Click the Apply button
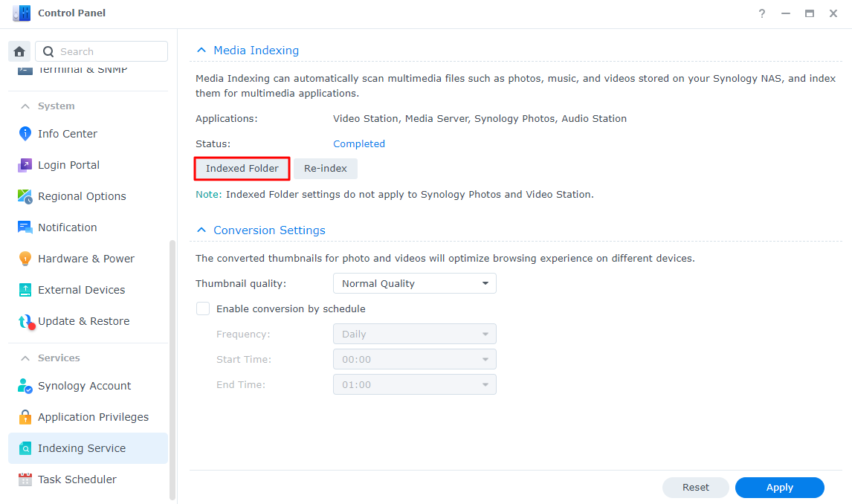 click(x=779, y=488)
